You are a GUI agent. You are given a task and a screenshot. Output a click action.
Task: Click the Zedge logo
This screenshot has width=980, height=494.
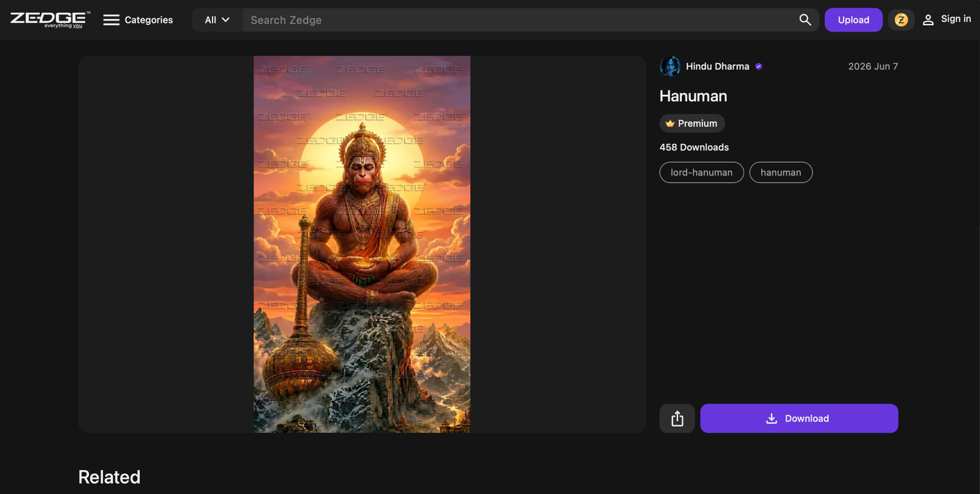50,20
